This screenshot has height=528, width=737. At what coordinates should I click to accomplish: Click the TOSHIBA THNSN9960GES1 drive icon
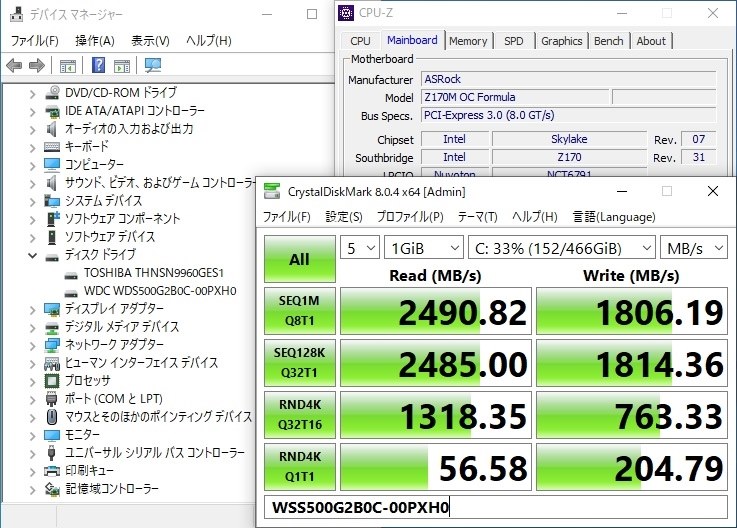tap(71, 276)
